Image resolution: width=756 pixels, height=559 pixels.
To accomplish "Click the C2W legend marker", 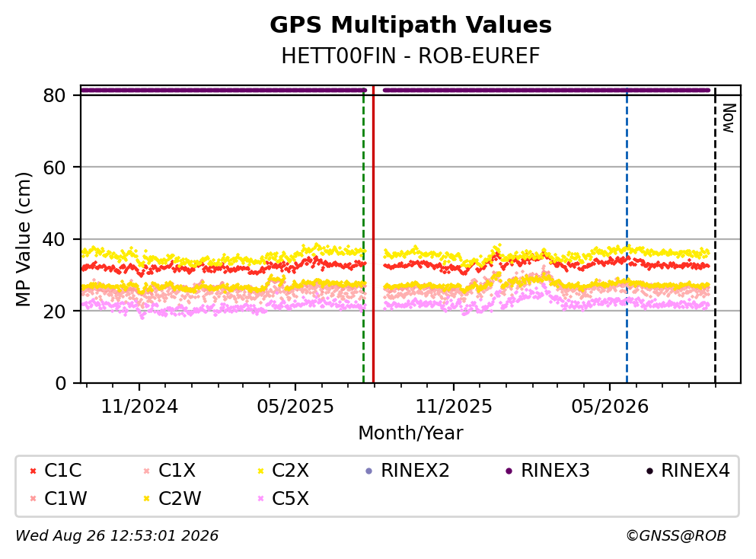I will pyautogui.click(x=147, y=499).
